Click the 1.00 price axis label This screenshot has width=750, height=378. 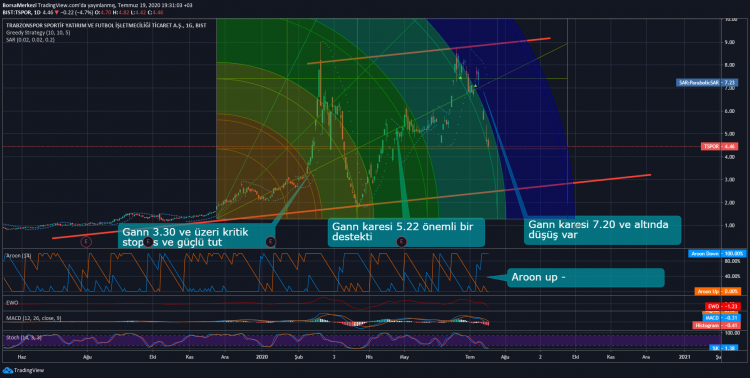[731, 225]
